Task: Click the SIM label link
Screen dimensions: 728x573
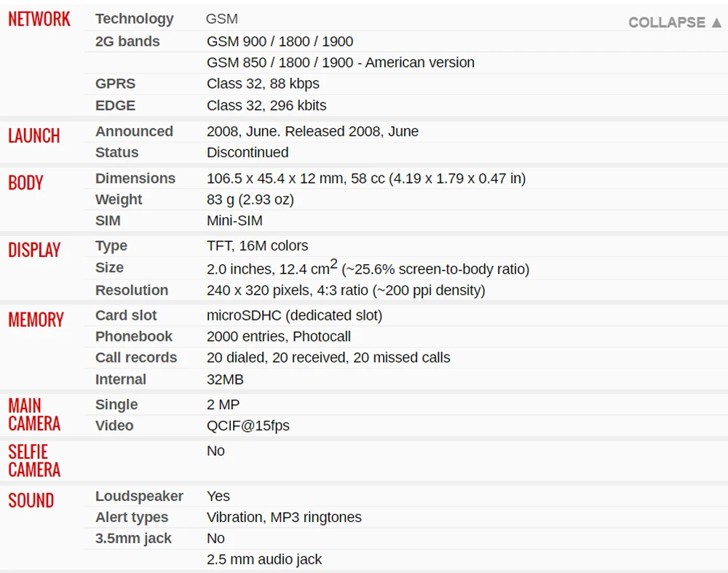Action: [108, 221]
